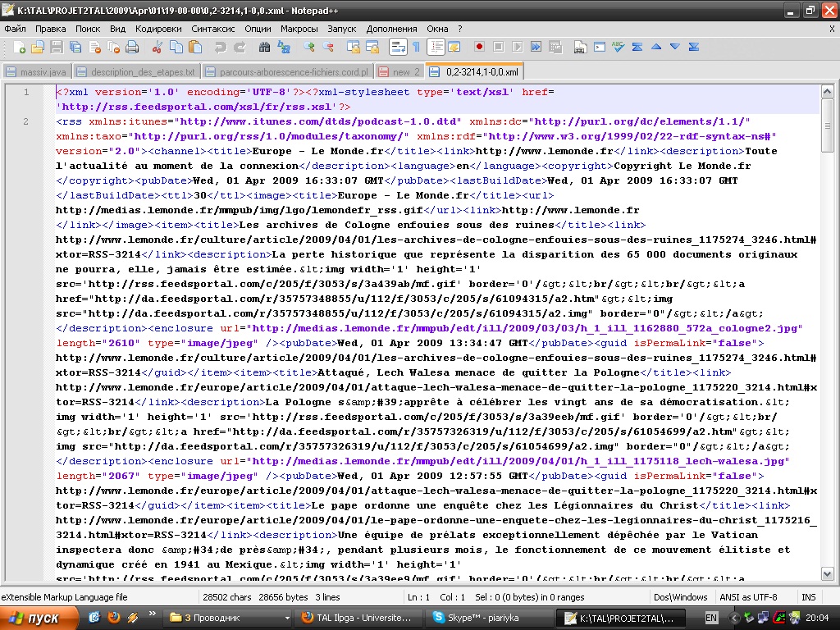
Task: Click the Save recorded macro icon
Action: coord(555,47)
